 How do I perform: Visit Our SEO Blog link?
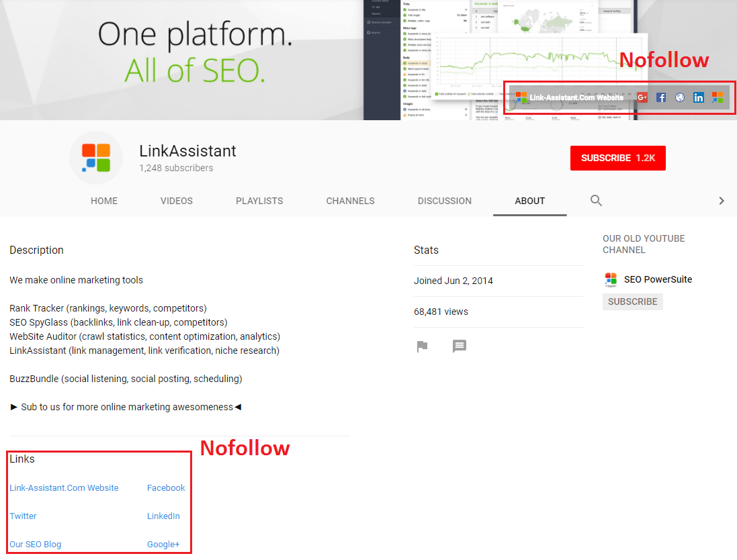(x=35, y=544)
